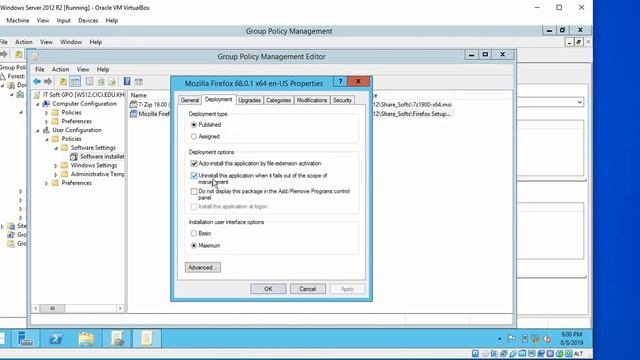Click the Up One Level folder icon in the editor toolbar

63,82
